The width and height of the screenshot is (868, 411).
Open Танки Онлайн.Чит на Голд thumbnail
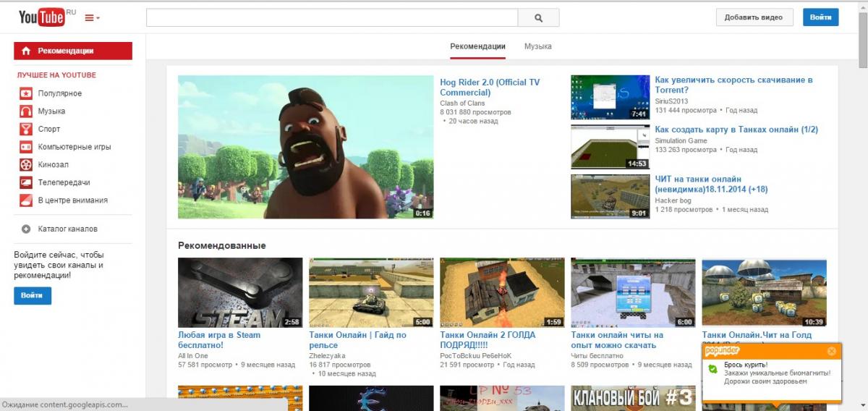[x=764, y=292]
